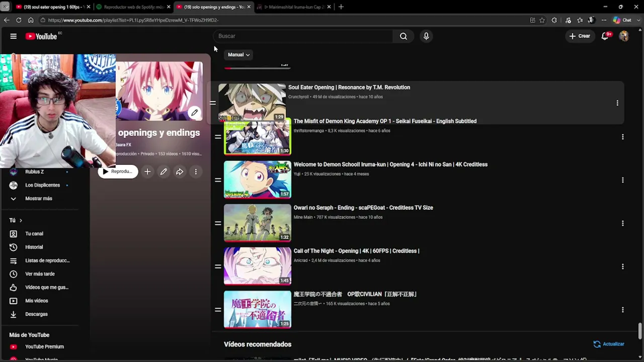Screen dimensions: 644x362
Task: Open Descargas in the sidebar
Action: (x=36, y=314)
